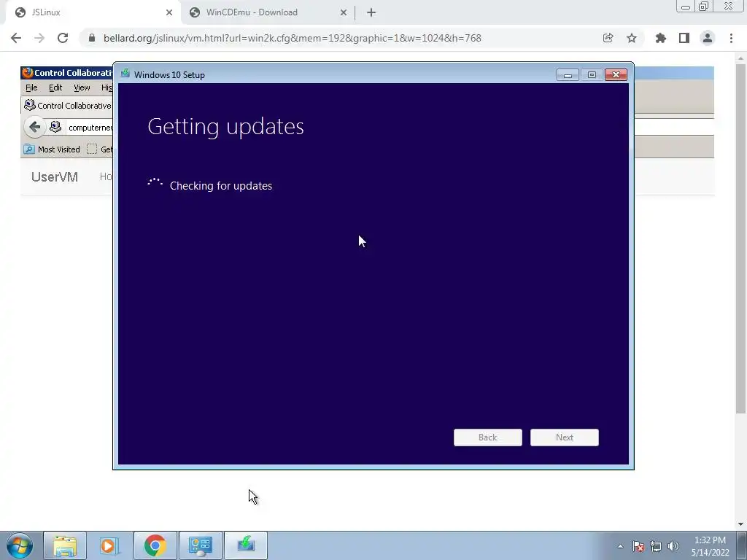Click the Chrome address bar URL

[x=292, y=38]
